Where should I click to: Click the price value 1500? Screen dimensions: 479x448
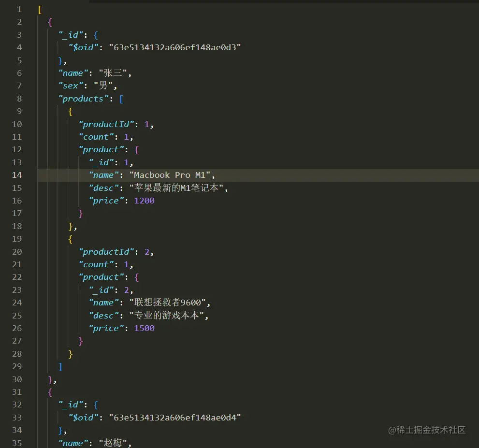tap(144, 328)
